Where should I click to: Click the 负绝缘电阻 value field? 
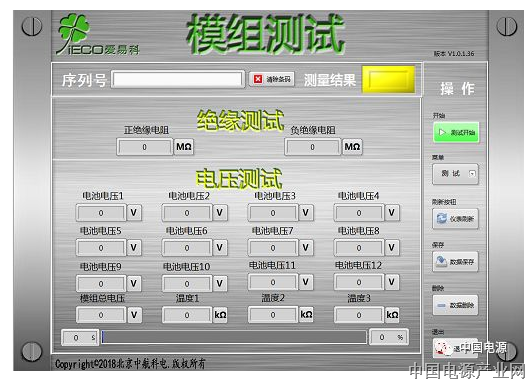pos(313,147)
